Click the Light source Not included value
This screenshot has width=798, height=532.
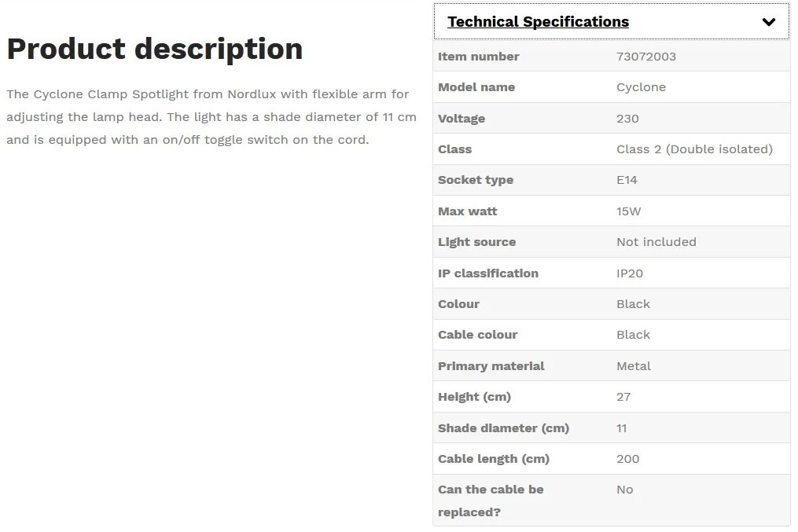coord(656,242)
